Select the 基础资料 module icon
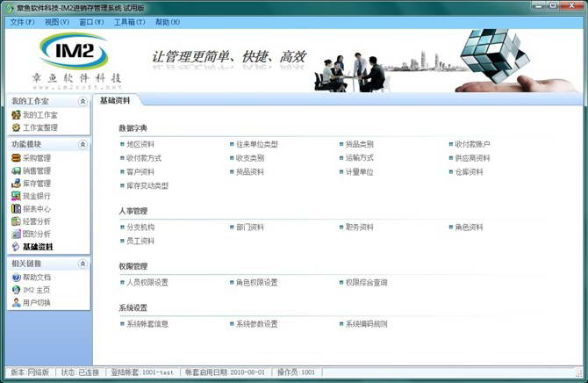Image resolution: width=588 pixels, height=383 pixels. click(x=16, y=247)
